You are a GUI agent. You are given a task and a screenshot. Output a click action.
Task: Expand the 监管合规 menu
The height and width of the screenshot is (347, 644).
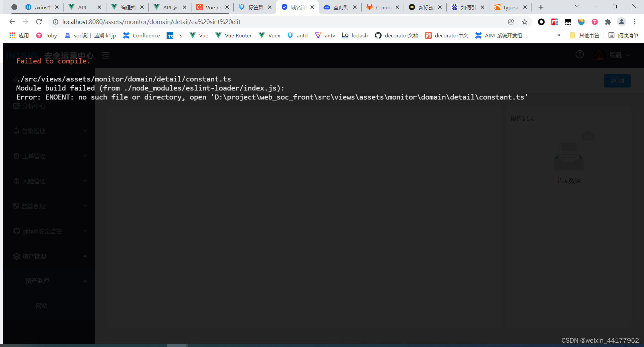point(49,206)
